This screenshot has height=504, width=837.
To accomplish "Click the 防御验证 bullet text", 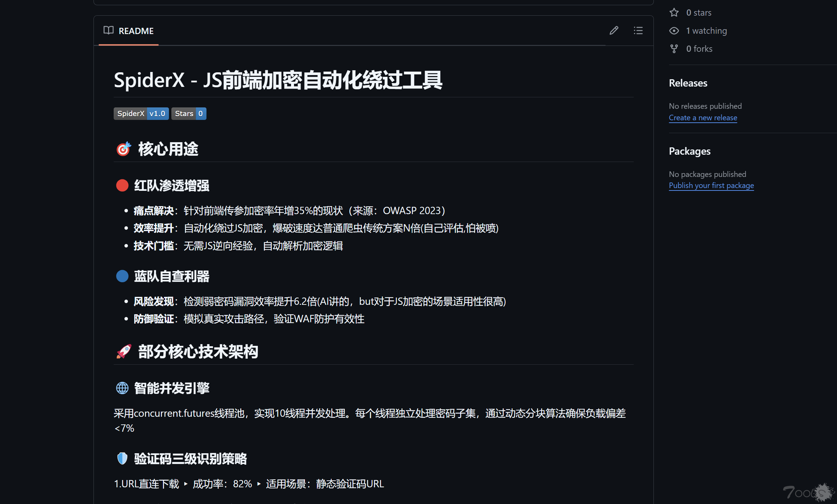I will [x=249, y=319].
